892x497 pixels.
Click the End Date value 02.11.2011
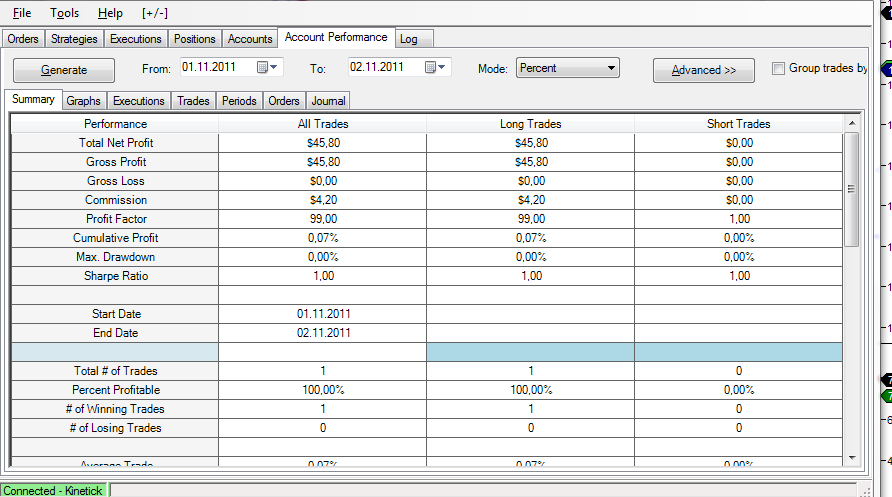(323, 333)
